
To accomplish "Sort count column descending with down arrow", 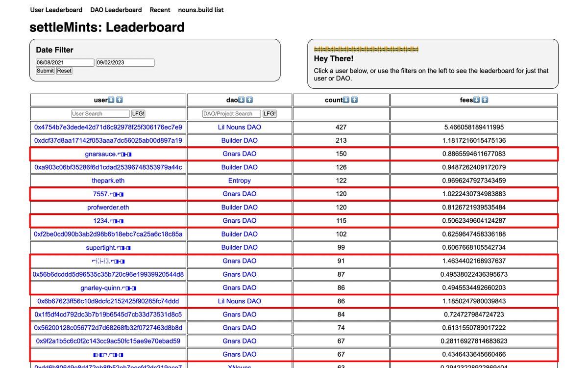I will [x=346, y=100].
